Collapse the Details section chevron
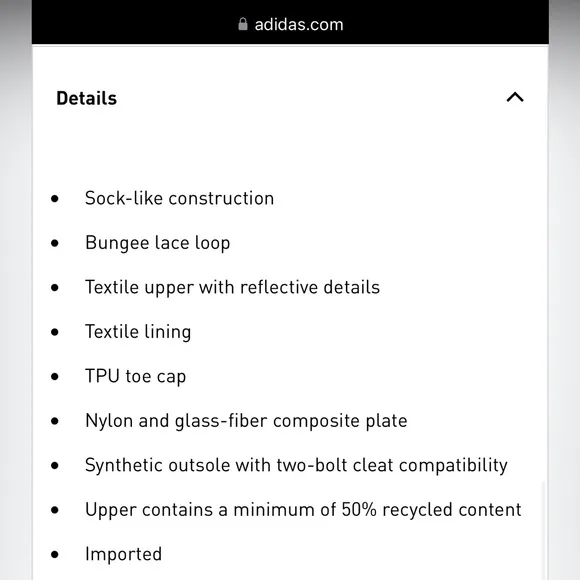 515,97
